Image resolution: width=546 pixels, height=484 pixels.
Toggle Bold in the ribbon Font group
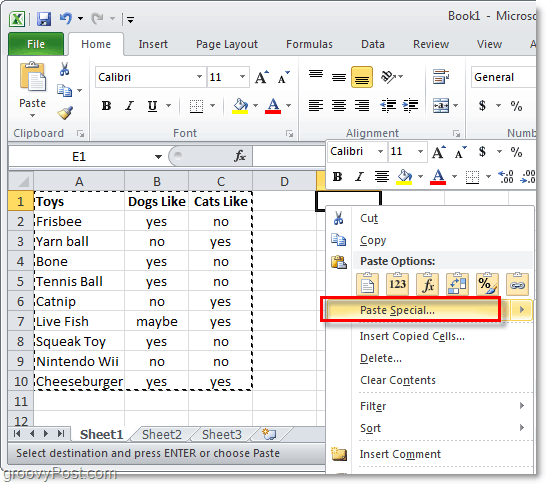coord(106,106)
